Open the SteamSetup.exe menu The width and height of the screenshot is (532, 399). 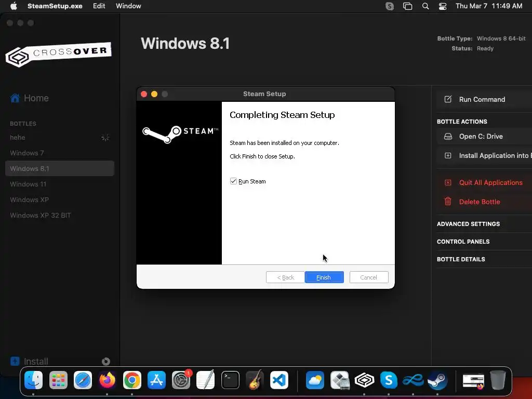click(x=55, y=6)
